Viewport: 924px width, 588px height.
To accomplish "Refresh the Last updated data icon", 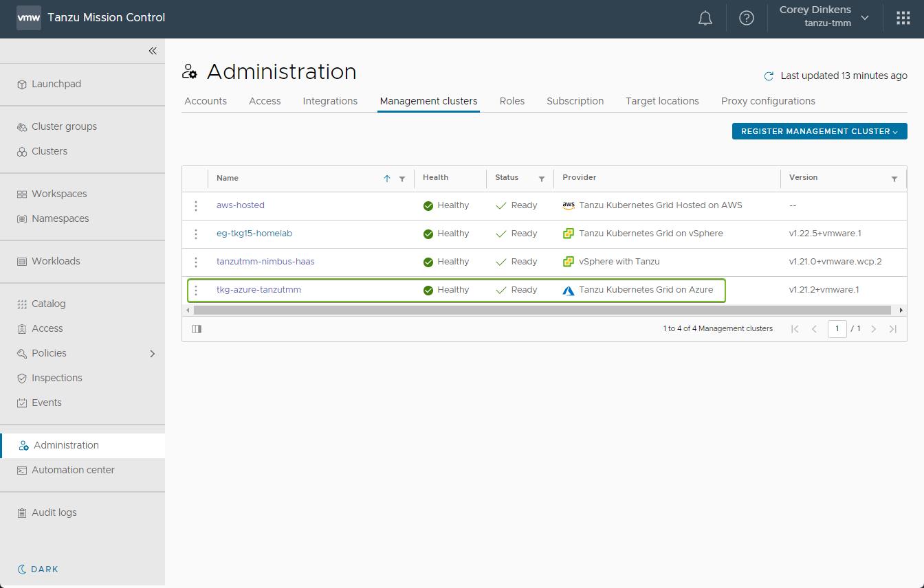I will (769, 76).
